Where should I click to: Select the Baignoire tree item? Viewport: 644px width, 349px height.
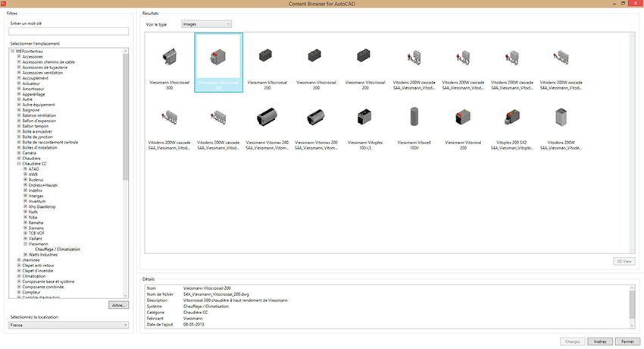(31, 110)
